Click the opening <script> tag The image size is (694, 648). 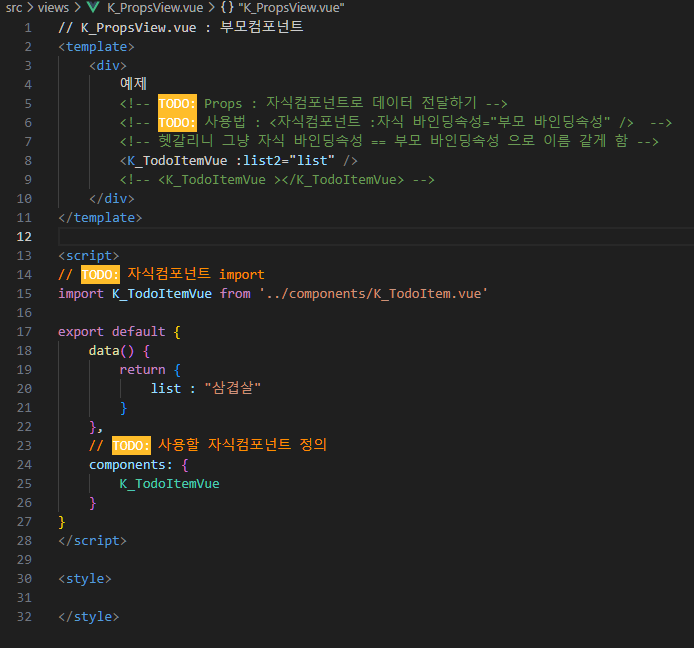[x=89, y=256]
